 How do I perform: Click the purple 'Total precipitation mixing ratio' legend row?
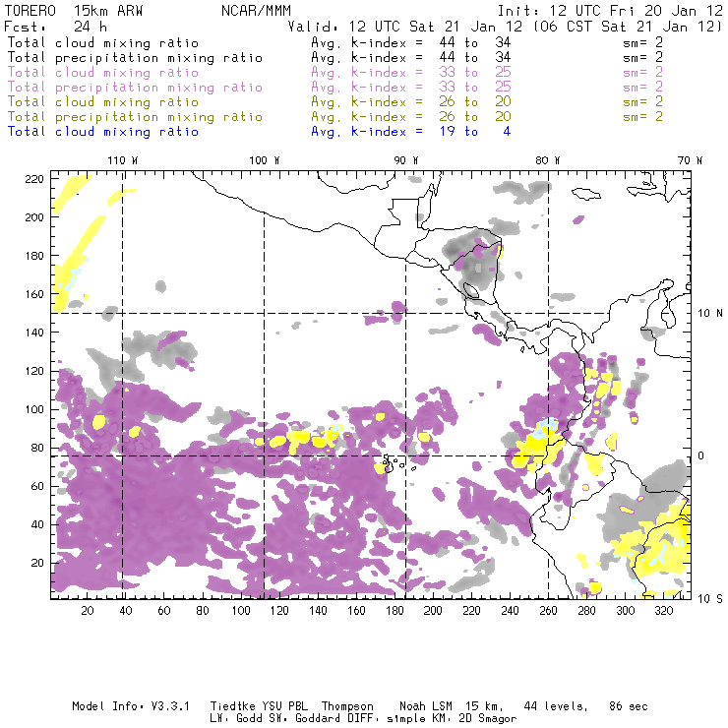coord(135,88)
